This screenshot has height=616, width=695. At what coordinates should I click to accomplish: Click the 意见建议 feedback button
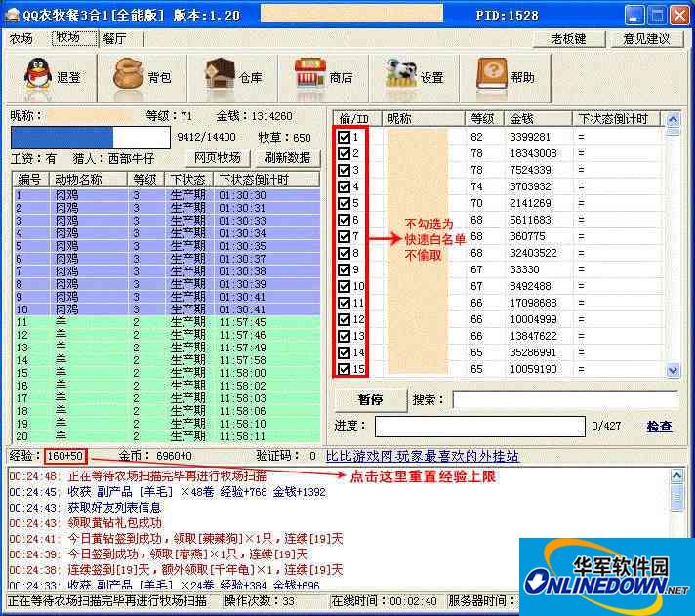coord(647,39)
